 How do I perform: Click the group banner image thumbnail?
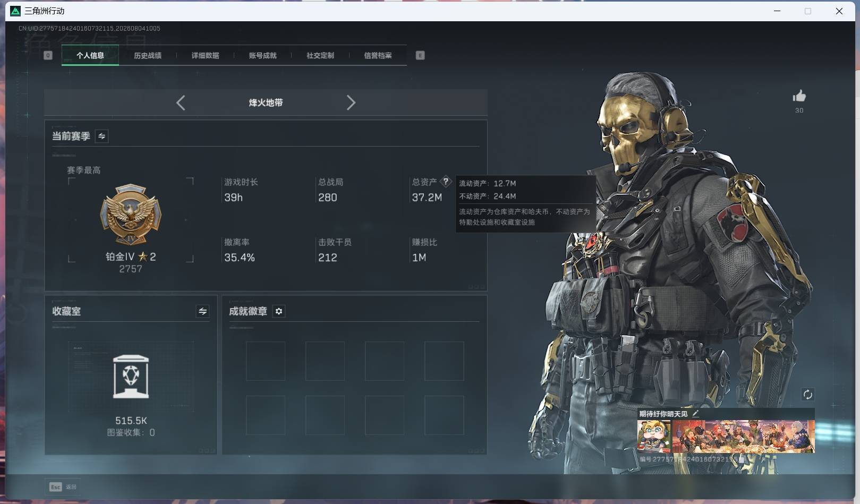[x=743, y=436]
